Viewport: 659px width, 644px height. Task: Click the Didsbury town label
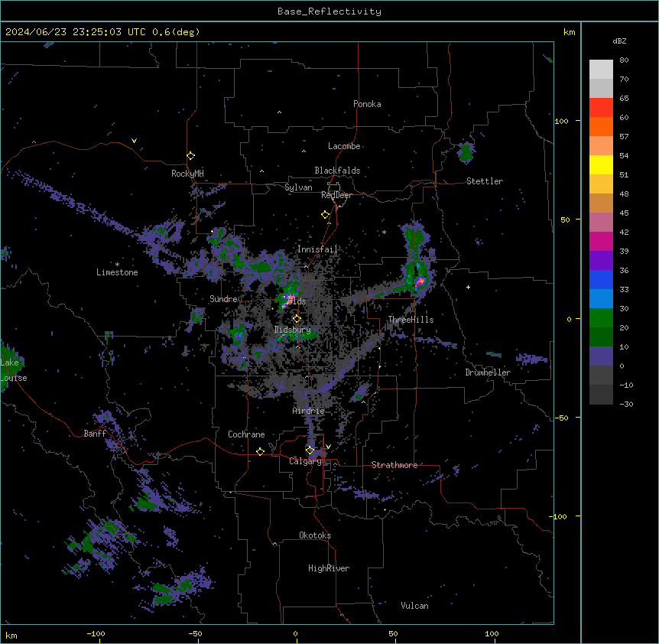[293, 330]
